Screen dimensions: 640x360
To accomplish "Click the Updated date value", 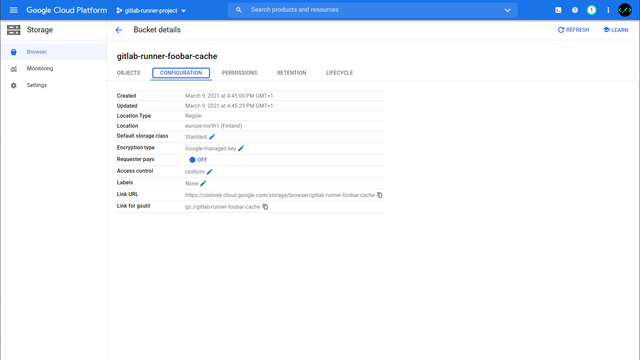I will (229, 106).
